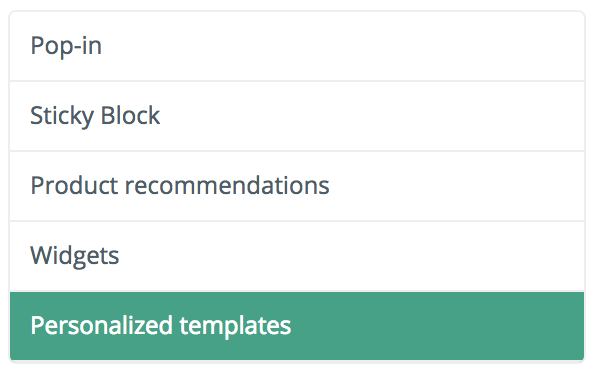The image size is (594, 376).
Task: Activate the green Personalized templates row
Action: (297, 326)
